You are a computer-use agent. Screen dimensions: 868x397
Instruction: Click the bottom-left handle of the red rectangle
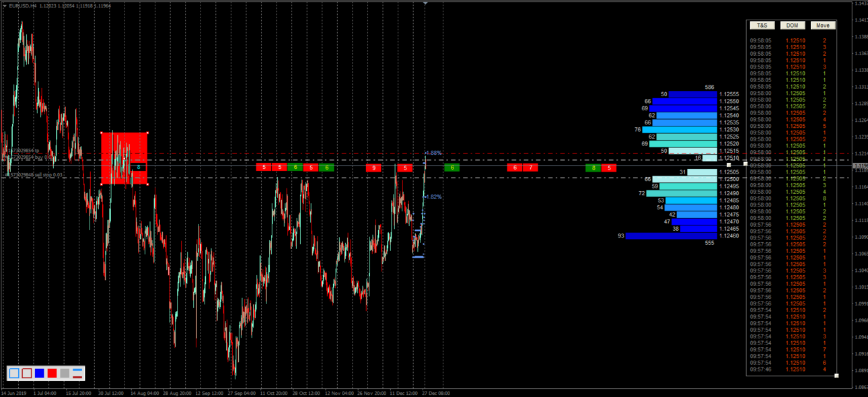(102, 184)
